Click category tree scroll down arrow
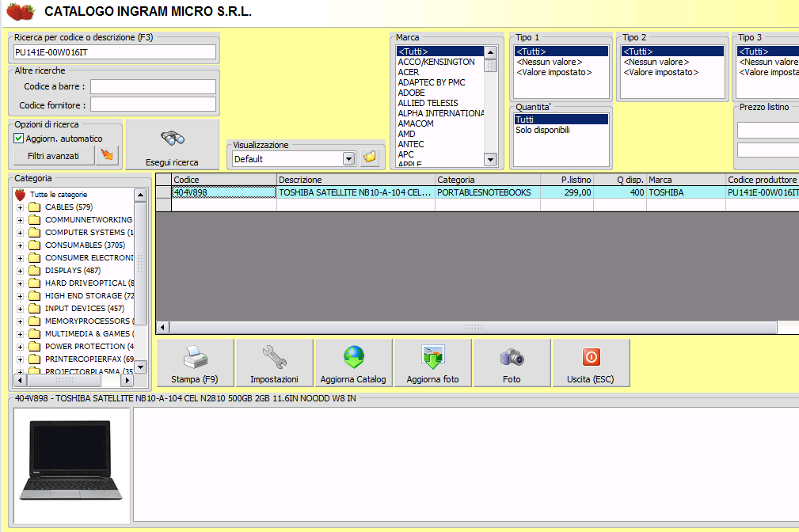This screenshot has width=799, height=532. pos(141,367)
